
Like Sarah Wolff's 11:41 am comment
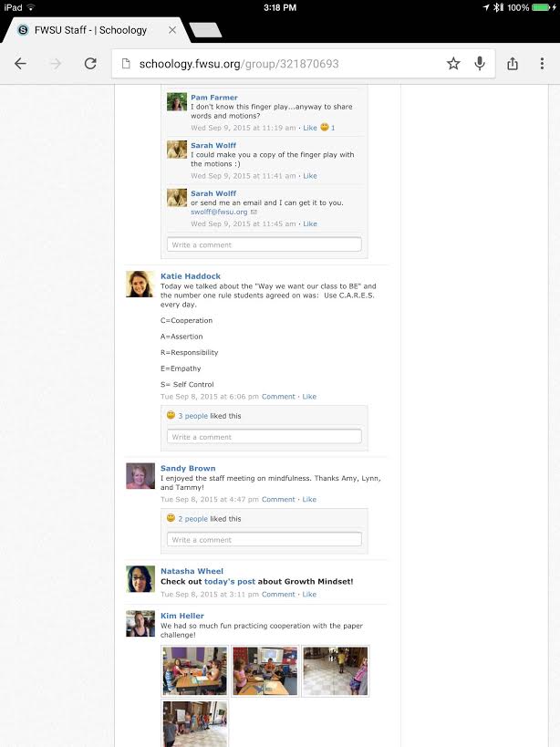pyautogui.click(x=310, y=176)
